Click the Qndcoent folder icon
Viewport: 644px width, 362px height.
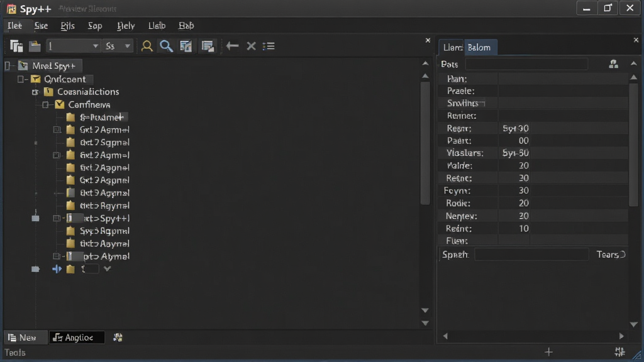36,79
